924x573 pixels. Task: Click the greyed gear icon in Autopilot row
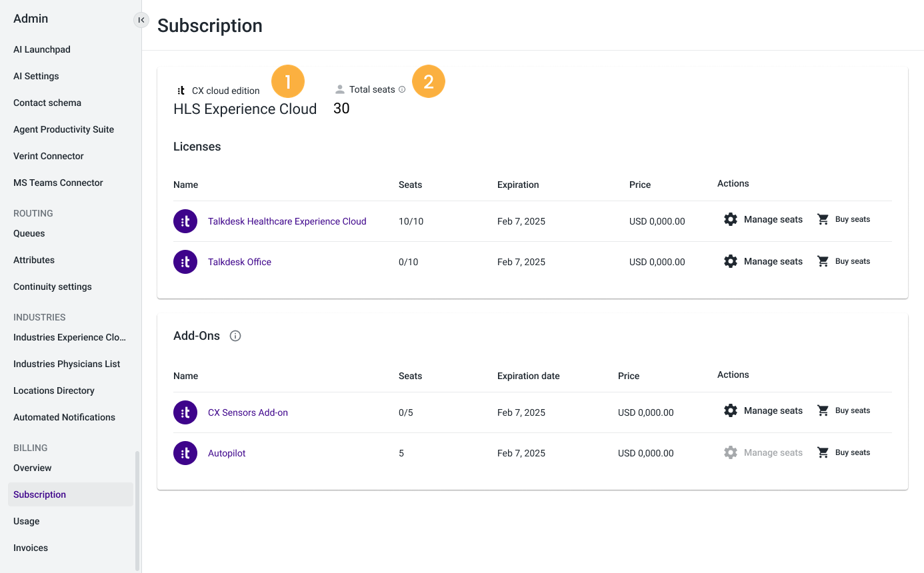(x=731, y=452)
